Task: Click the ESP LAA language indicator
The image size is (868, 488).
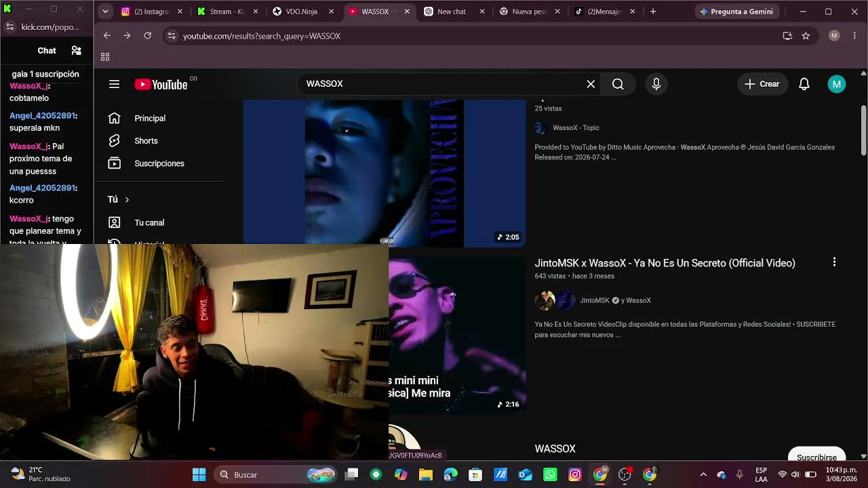Action: (761, 474)
